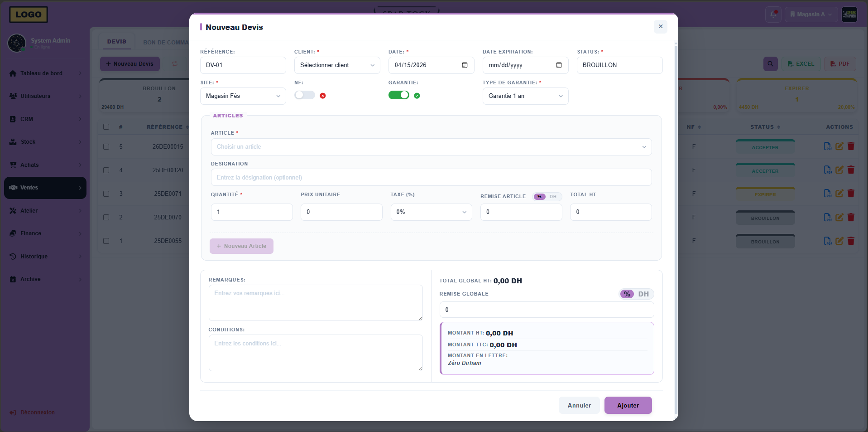Click the Ajouter button

click(x=628, y=405)
